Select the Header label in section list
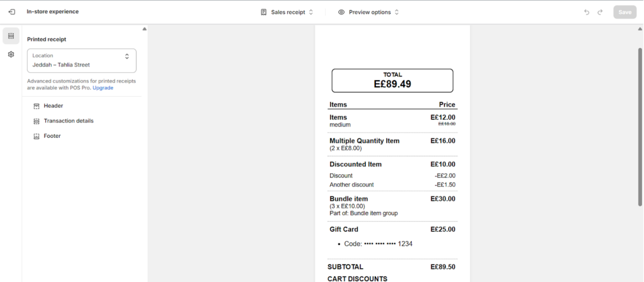 pyautogui.click(x=53, y=106)
